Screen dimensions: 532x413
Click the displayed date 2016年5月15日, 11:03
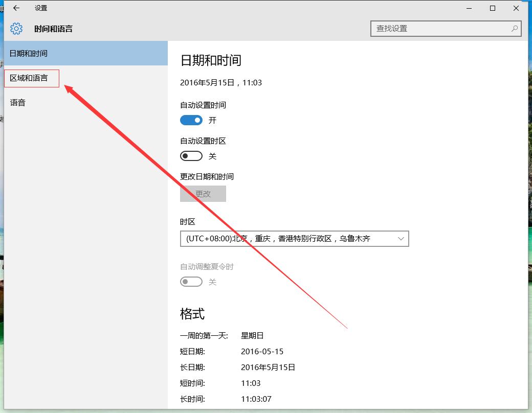click(x=221, y=82)
